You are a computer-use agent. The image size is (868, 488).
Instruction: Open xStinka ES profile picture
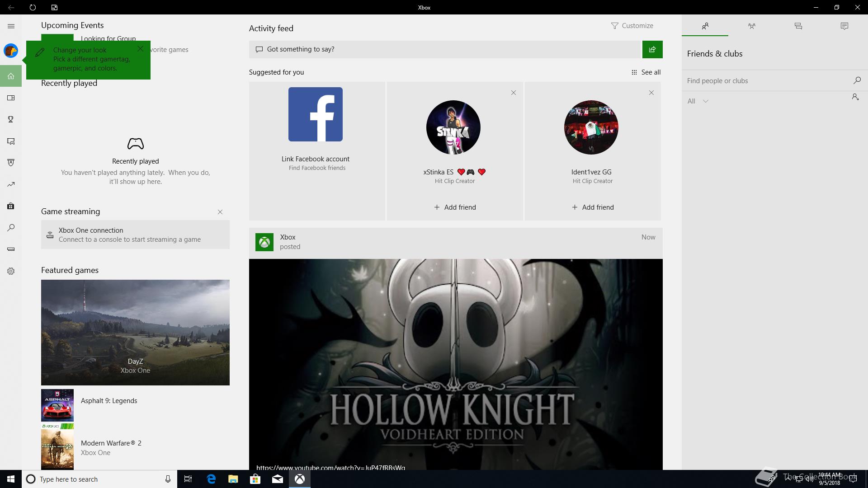pyautogui.click(x=453, y=127)
